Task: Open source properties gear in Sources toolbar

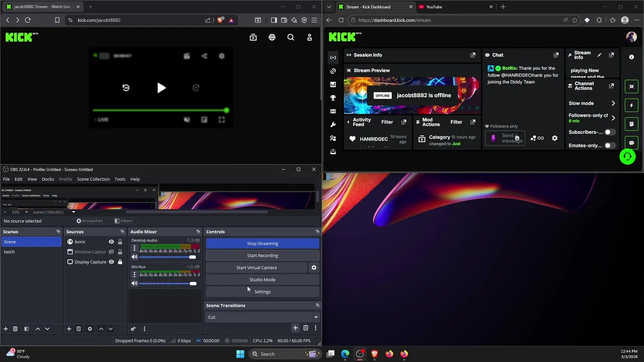Action: (90, 329)
